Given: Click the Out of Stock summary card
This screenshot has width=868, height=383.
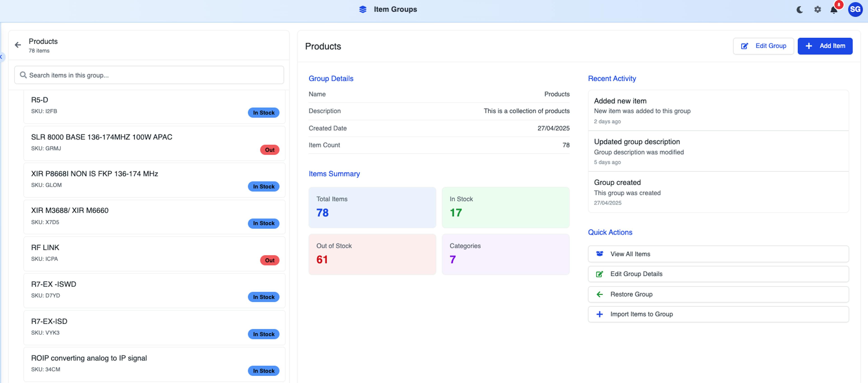Looking at the screenshot, I should (372, 254).
